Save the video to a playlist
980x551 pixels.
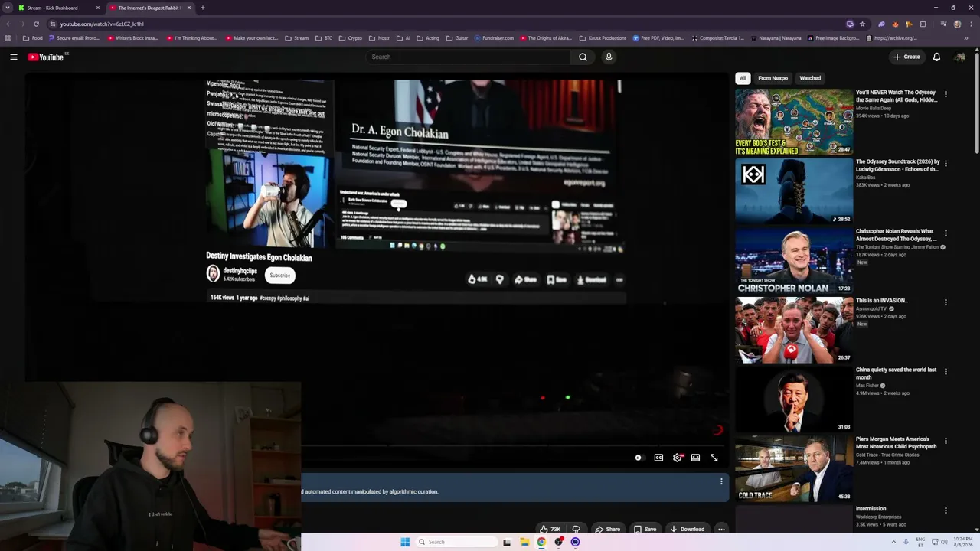point(645,529)
